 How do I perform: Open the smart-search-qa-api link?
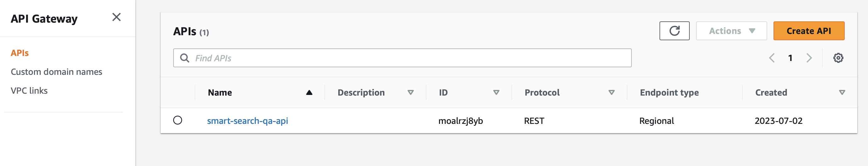247,121
